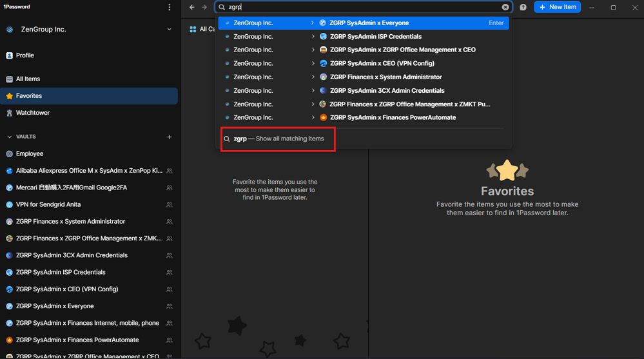
Task: Click the Employee vault icon
Action: point(10,153)
